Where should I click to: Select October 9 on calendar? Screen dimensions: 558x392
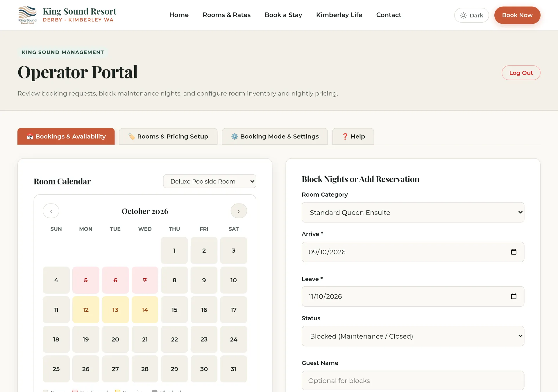pyautogui.click(x=204, y=280)
